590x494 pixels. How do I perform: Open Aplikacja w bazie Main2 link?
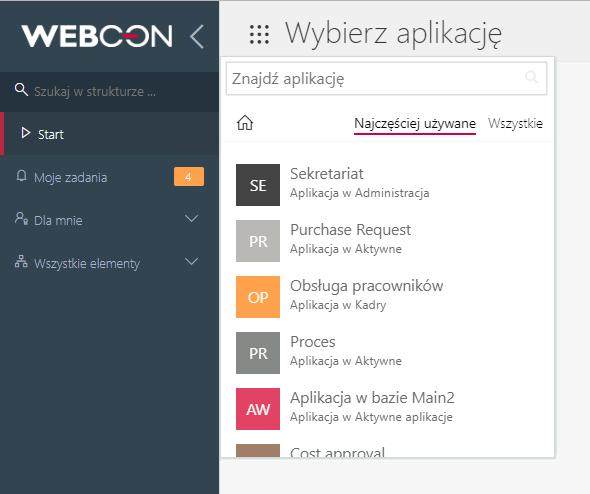pyautogui.click(x=372, y=398)
